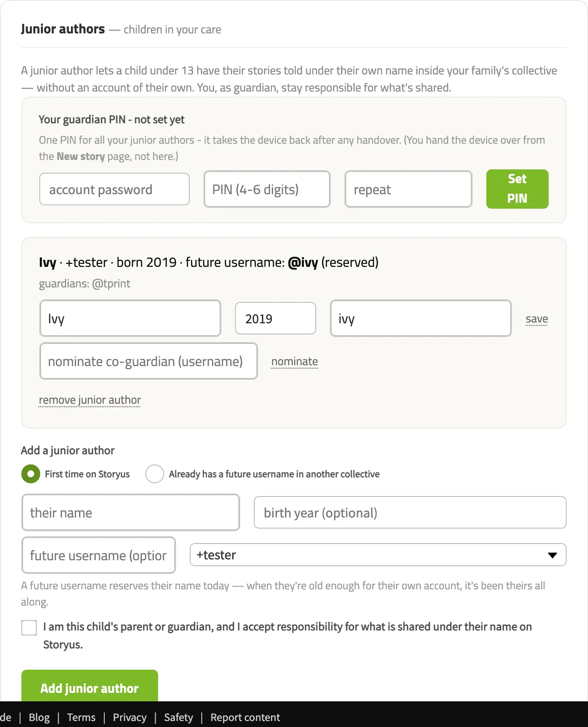Click the nominate co-guardian username field
Screen dimensions: 588x727
149,361
